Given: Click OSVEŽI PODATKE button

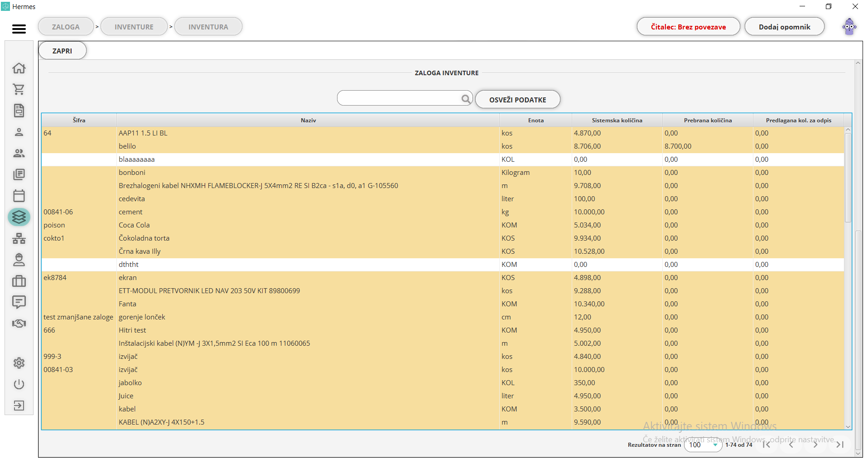Looking at the screenshot, I should 518,99.
